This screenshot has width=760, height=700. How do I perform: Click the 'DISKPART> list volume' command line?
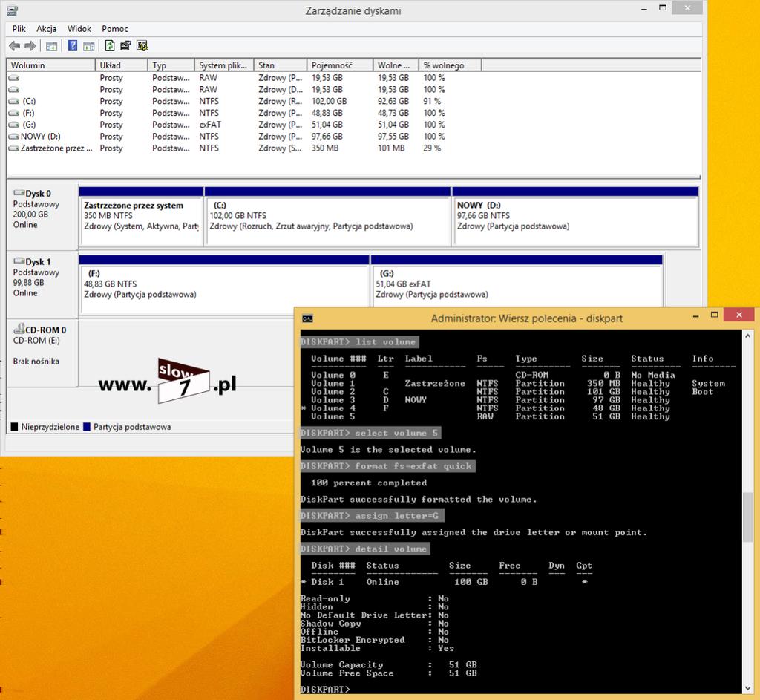(358, 341)
